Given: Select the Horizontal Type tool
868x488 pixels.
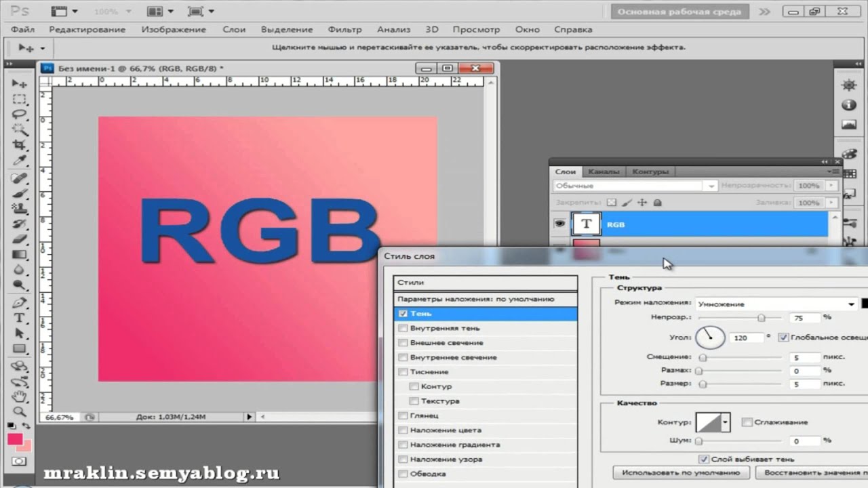Looking at the screenshot, I should click(x=20, y=318).
